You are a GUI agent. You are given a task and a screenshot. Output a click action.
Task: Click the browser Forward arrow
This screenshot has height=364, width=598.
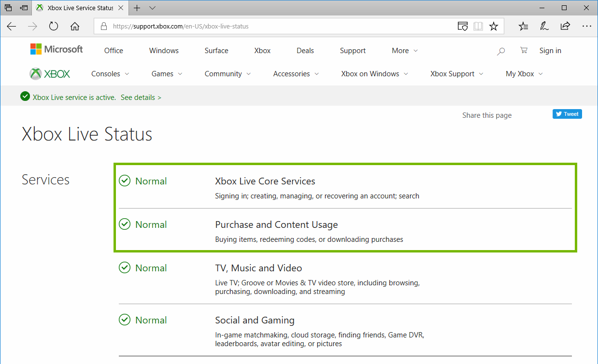coord(32,27)
